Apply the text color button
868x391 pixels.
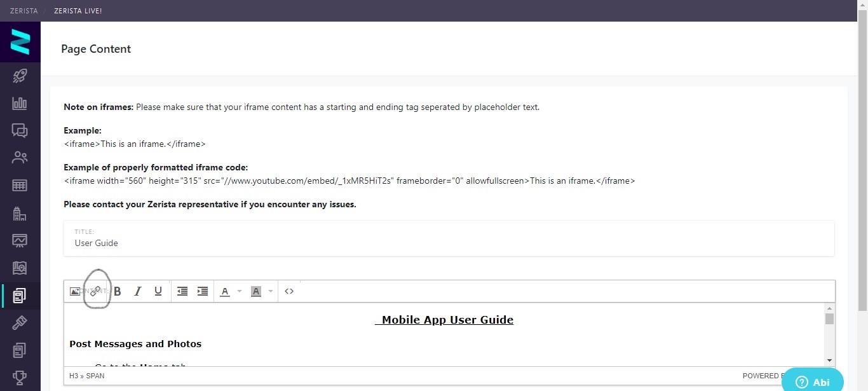225,291
